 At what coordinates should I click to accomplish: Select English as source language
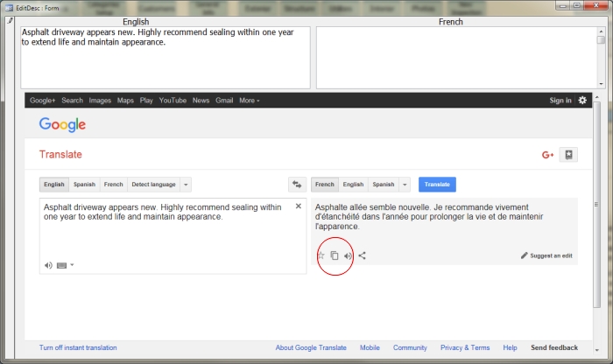54,185
